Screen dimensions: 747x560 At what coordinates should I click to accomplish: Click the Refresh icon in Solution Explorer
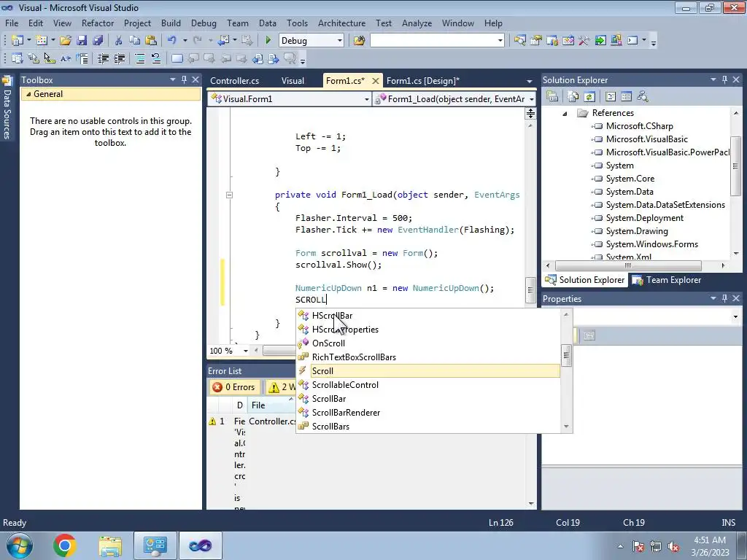pos(589,97)
